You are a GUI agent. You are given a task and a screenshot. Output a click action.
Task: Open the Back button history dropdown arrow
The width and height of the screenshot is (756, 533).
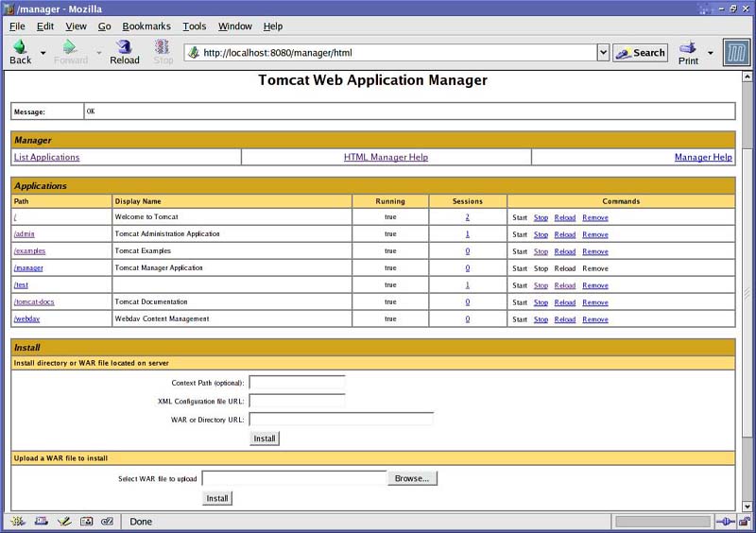pos(43,53)
